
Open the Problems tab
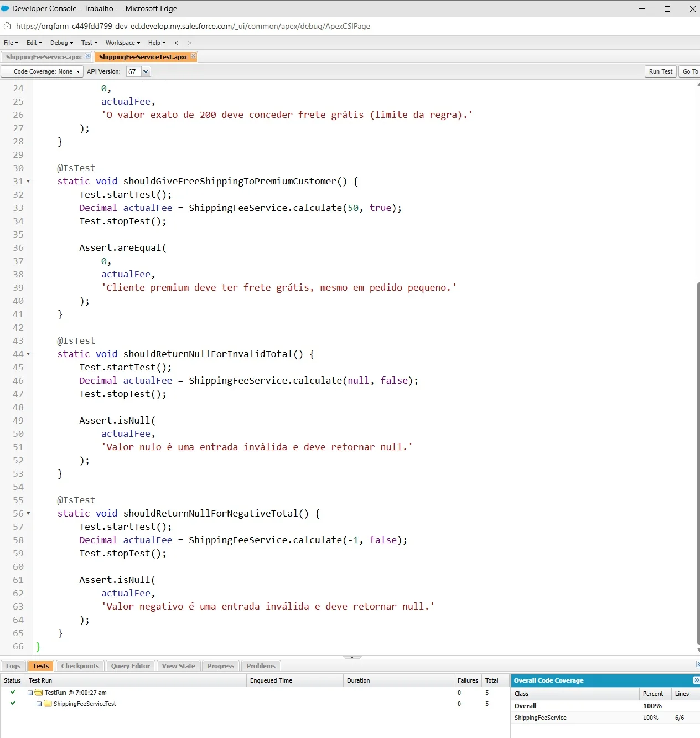(x=261, y=666)
